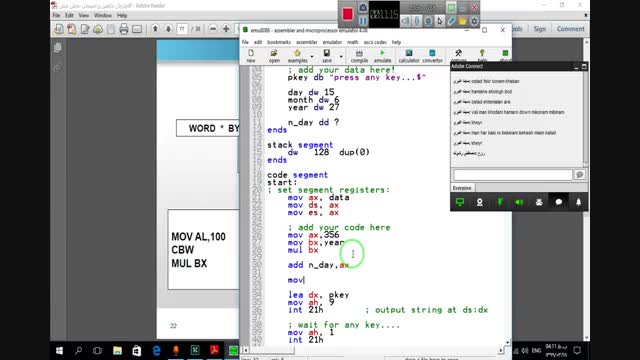Toggle the webcam in Adobe Connect bar
Image resolution: width=640 pixels, height=360 pixels.
click(480, 202)
